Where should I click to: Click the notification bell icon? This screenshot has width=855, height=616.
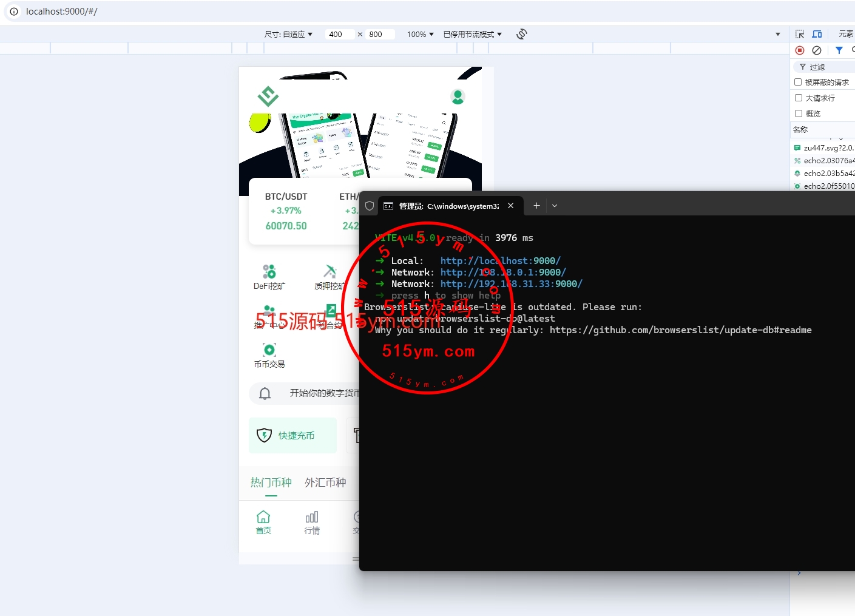(265, 393)
